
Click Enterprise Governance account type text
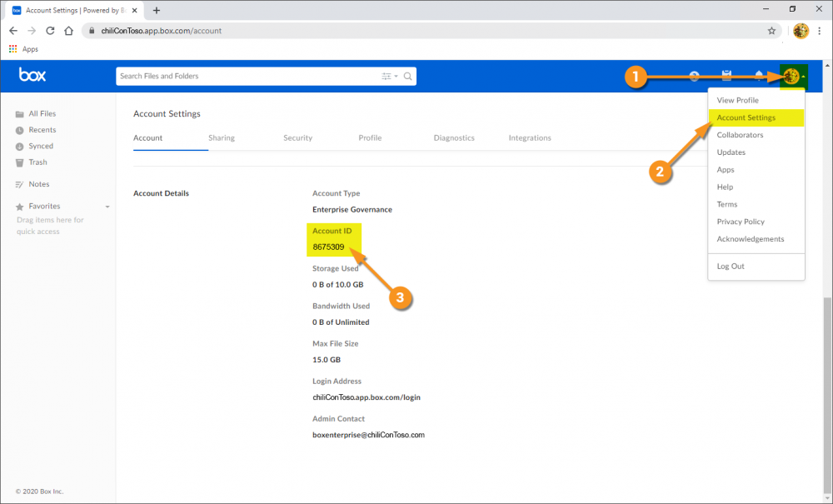pos(352,210)
